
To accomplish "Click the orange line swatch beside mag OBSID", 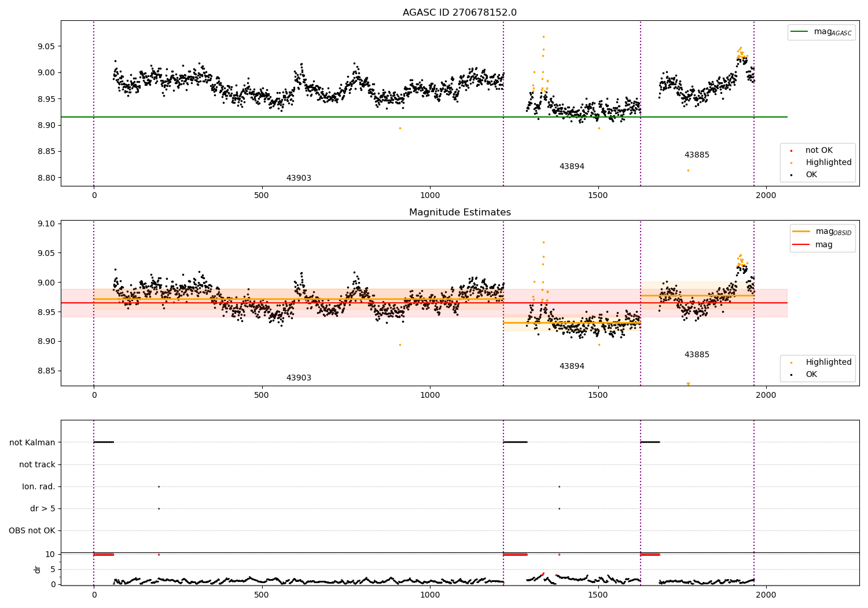I will [801, 232].
